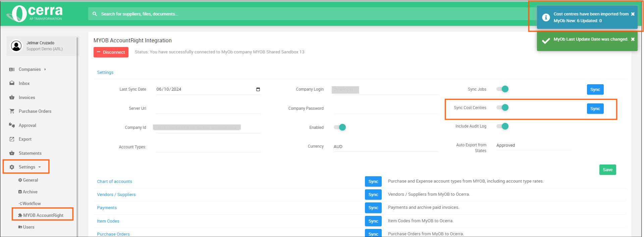Click the Last Sync Date value
644x237 pixels.
tap(169, 89)
